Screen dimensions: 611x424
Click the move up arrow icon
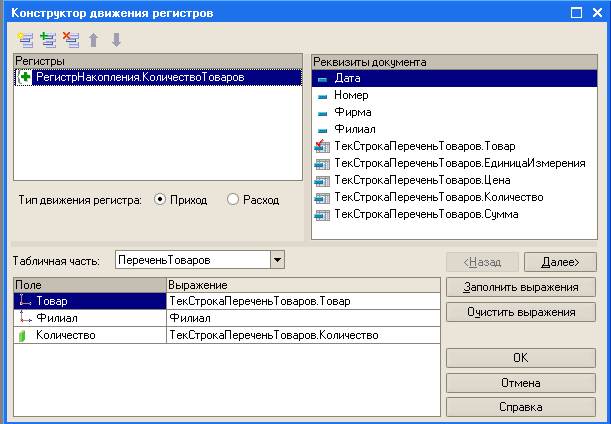click(93, 39)
